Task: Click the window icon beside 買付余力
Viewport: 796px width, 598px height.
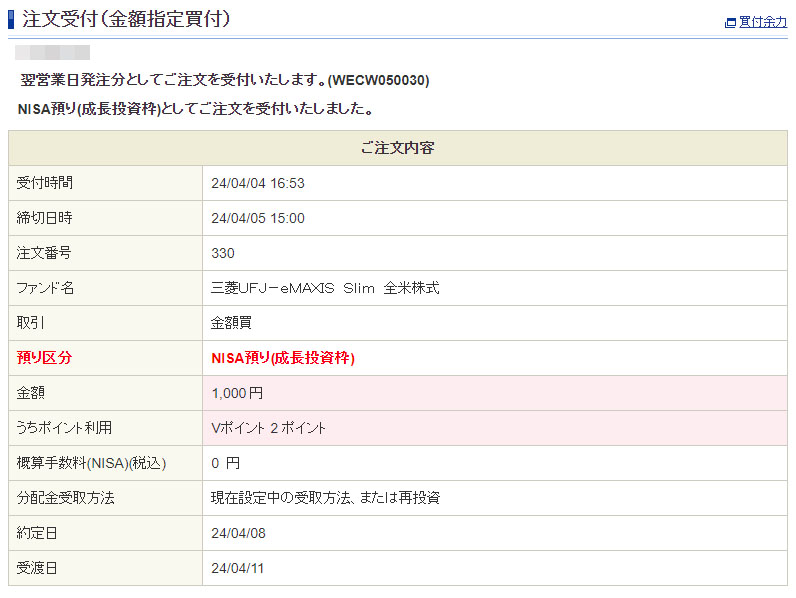Action: [x=730, y=22]
